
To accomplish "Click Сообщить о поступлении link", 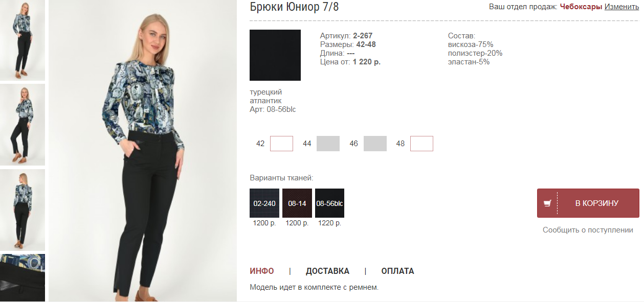I will [588, 230].
